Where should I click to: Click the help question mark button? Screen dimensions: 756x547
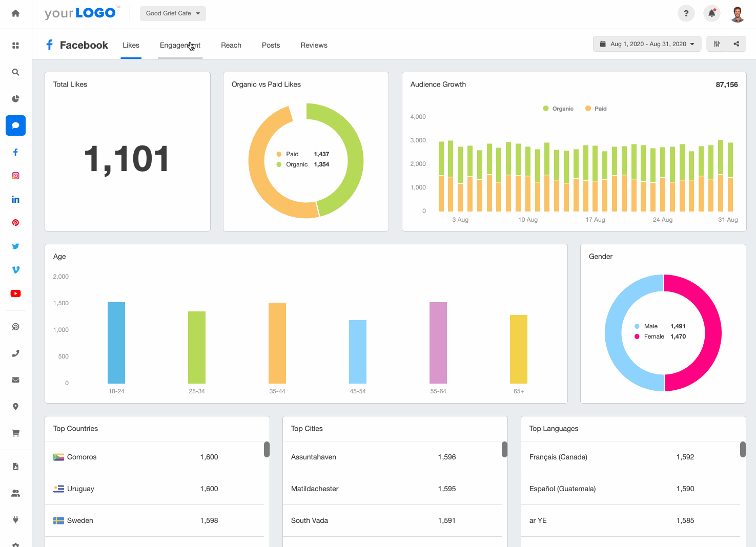point(686,13)
